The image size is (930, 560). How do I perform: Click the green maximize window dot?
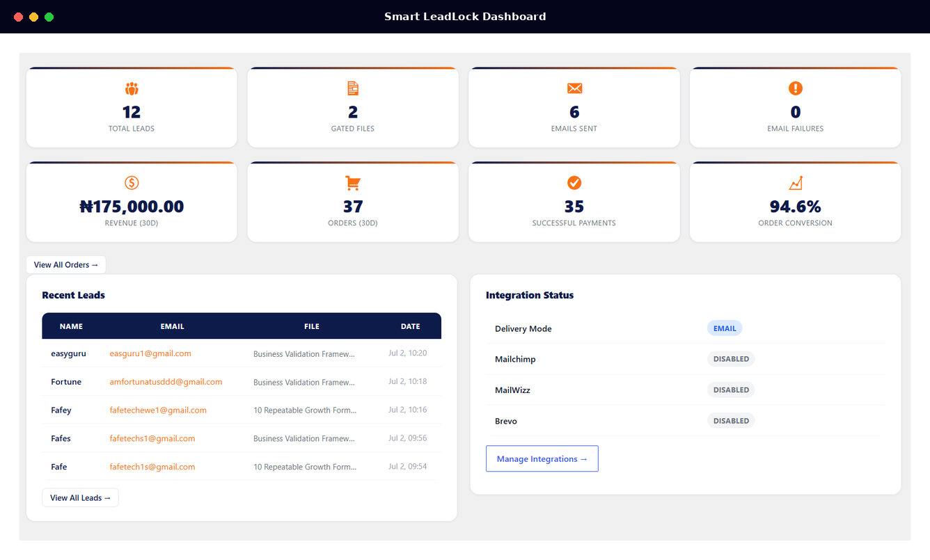49,17
